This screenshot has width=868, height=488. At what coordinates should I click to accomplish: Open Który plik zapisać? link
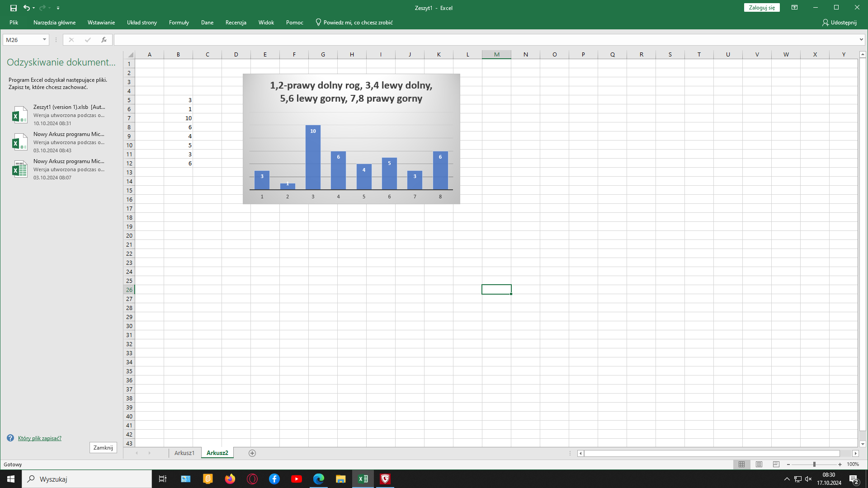click(x=40, y=438)
